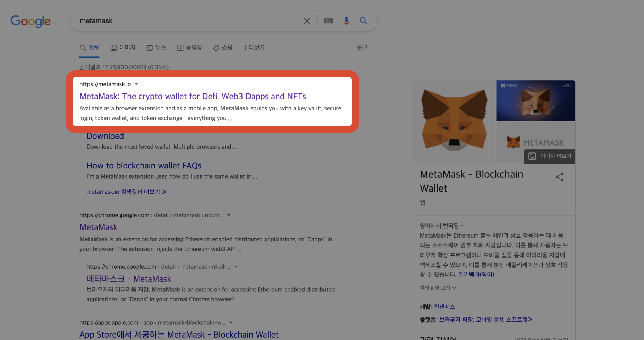This screenshot has width=644, height=340.
Task: Open the on-screen keyboard input tool
Action: (329, 21)
